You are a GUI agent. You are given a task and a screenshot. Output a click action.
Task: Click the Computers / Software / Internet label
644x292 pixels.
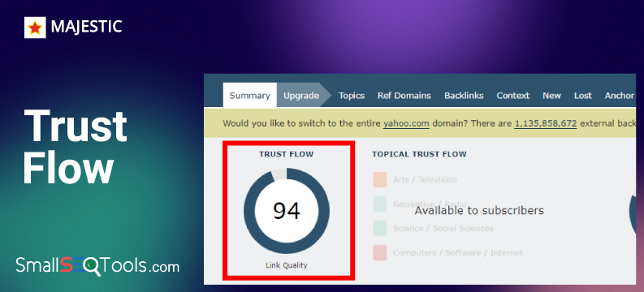tap(458, 252)
